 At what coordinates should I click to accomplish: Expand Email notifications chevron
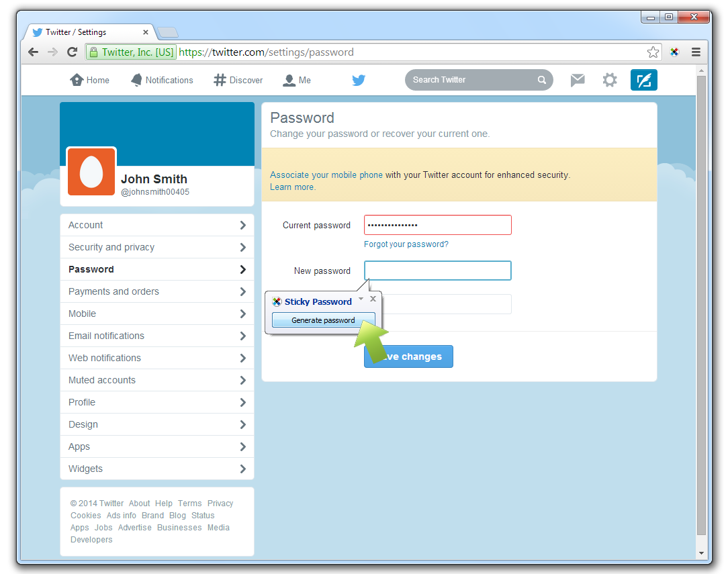click(242, 336)
